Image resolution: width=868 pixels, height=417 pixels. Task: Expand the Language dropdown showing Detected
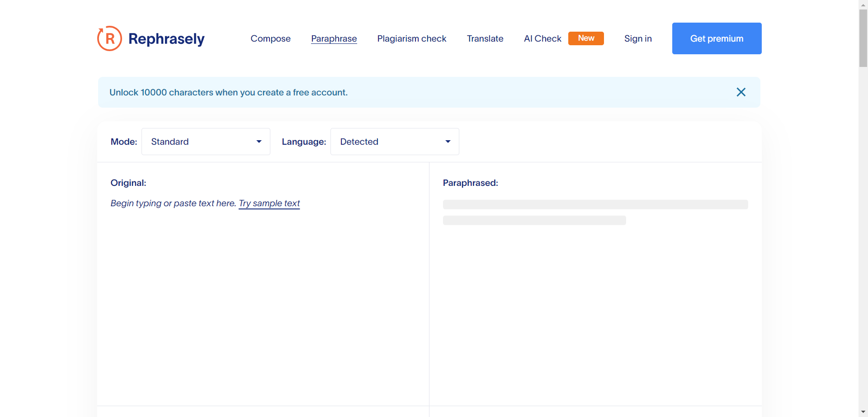[x=394, y=142]
